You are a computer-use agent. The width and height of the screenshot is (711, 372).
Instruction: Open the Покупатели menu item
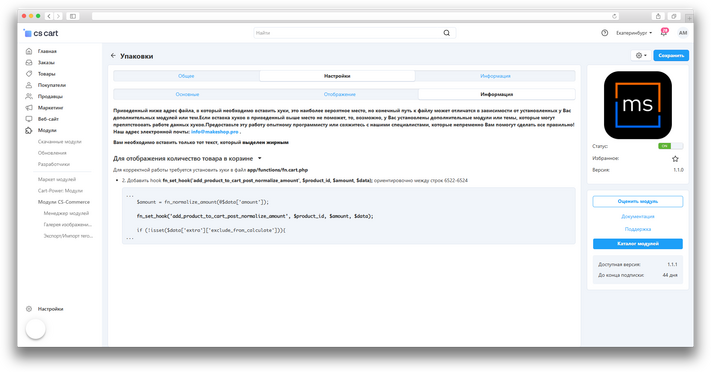[x=52, y=85]
